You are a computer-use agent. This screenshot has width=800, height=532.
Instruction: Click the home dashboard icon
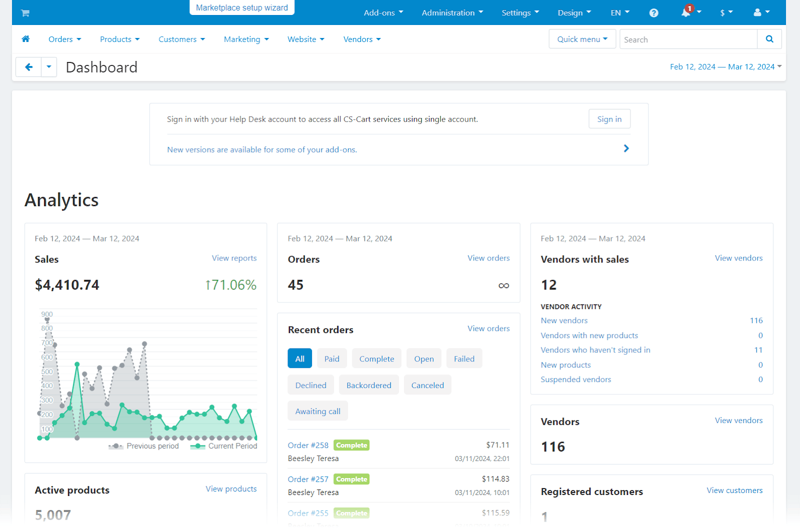tap(25, 39)
